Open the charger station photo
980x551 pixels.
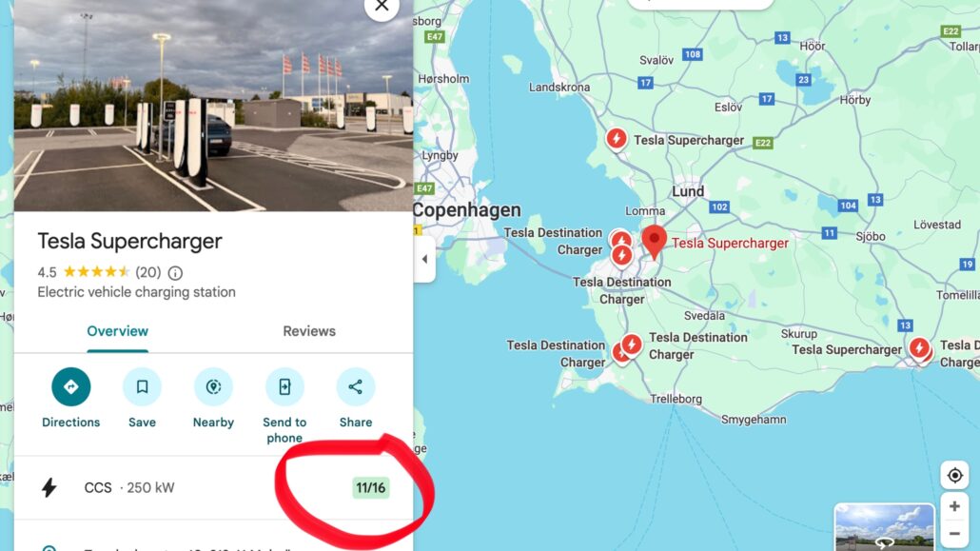click(x=213, y=105)
